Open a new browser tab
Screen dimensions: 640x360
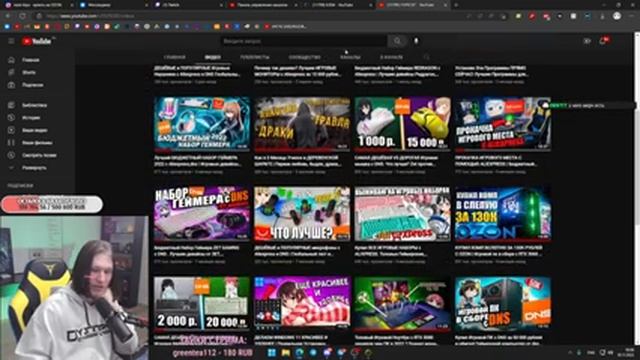pyautogui.click(x=456, y=5)
